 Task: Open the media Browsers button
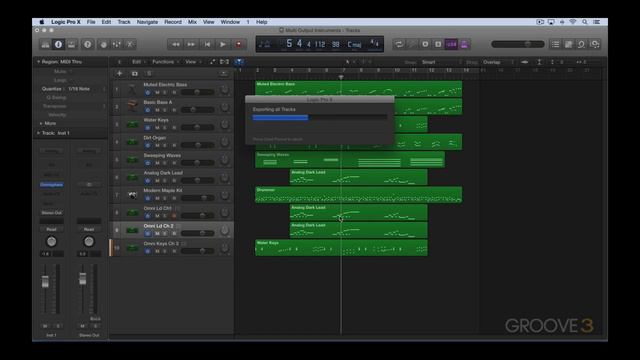tap(595, 44)
